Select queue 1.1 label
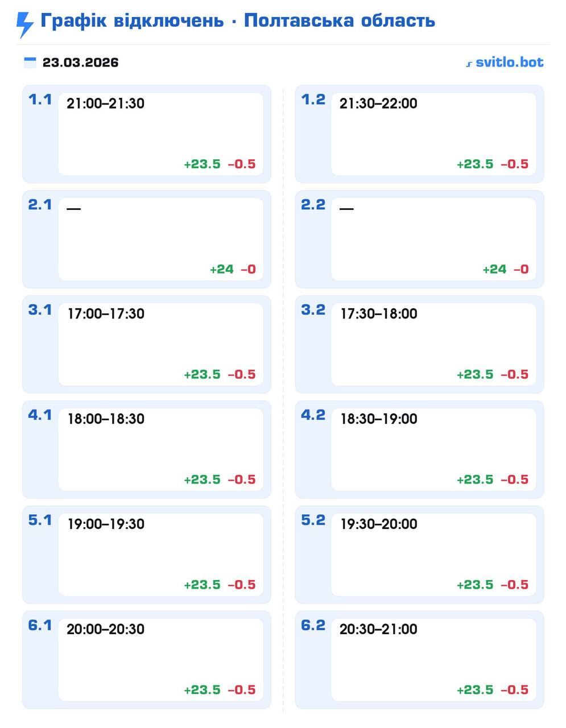This screenshot has height=728, width=566. (x=40, y=100)
